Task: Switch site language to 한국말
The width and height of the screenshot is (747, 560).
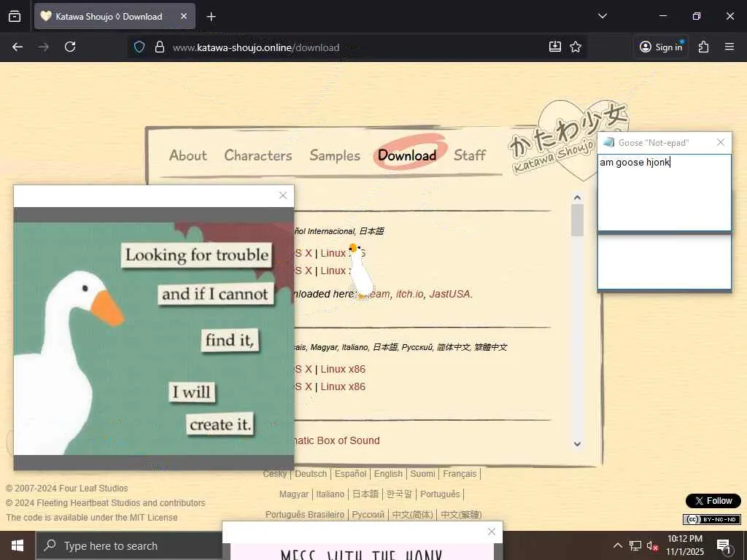Action: click(399, 494)
